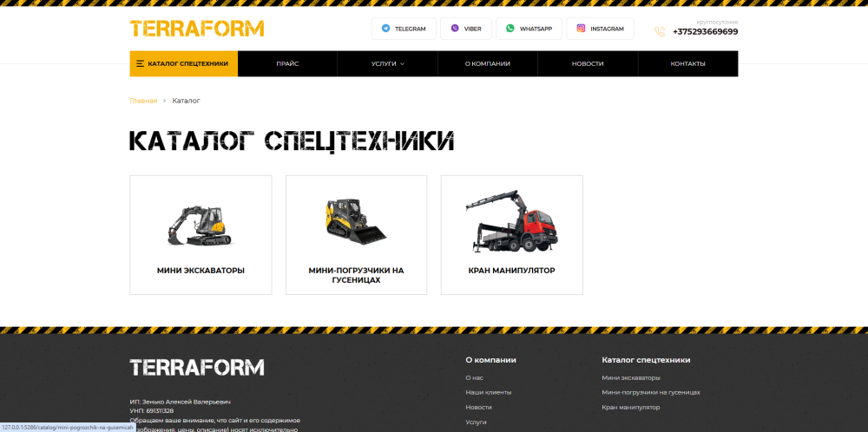Open footer link Новости
868x432 pixels.
pyautogui.click(x=478, y=407)
